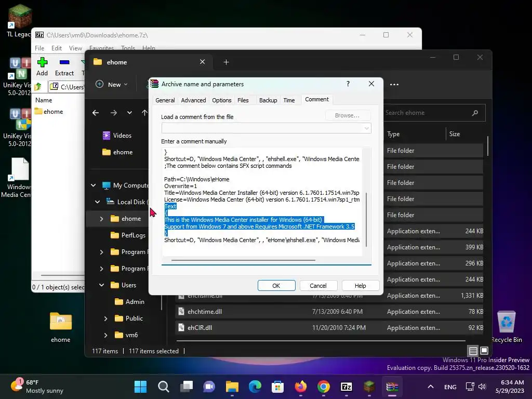Select the Options tab
The height and width of the screenshot is (399, 532).
tap(221, 100)
